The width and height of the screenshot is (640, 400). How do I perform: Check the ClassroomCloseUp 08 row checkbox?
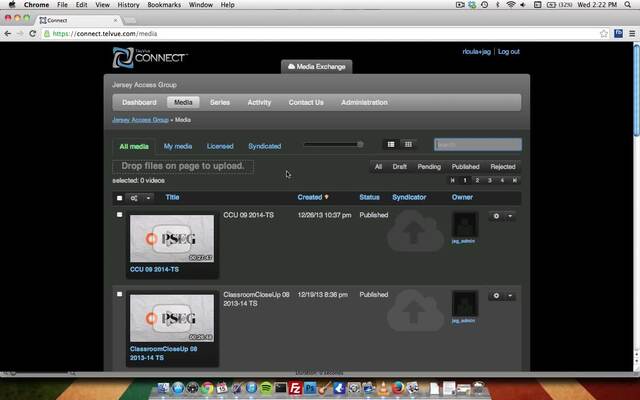point(120,295)
